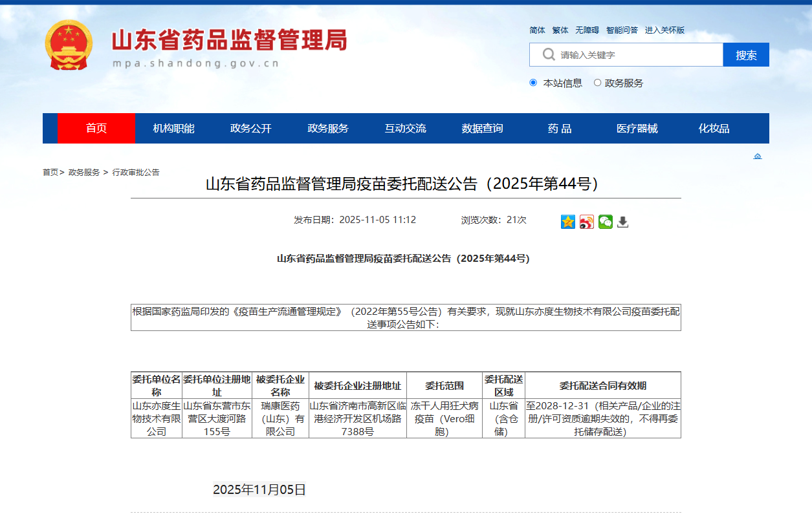Image resolution: width=812 pixels, height=514 pixels.
Task: Select the 本站信息 radio option
Action: [x=533, y=83]
